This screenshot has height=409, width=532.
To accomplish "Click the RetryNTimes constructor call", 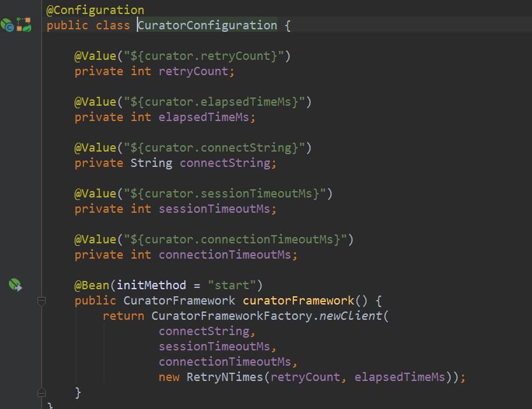I will [x=225, y=377].
